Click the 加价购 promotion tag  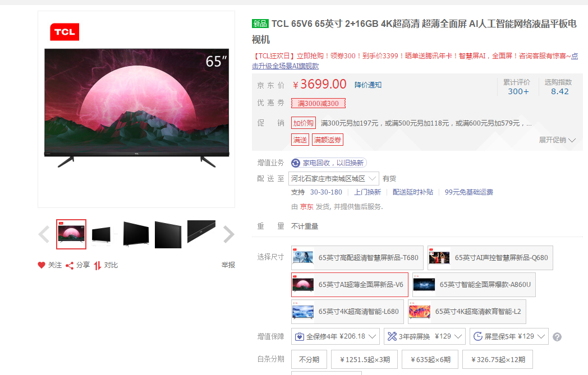pos(304,123)
